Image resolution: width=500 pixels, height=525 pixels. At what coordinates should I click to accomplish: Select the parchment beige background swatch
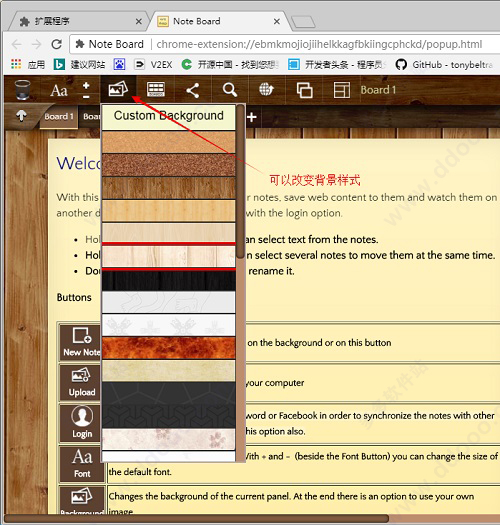click(168, 371)
